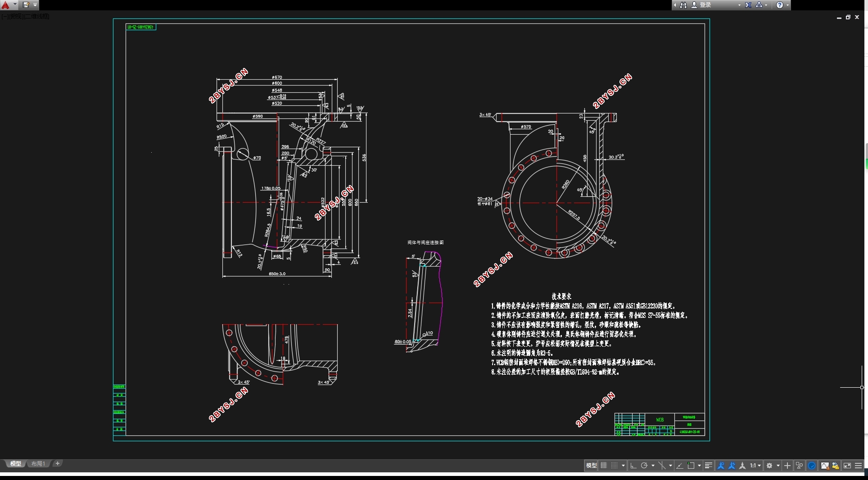
Task: Switch to the 模型 tab
Action: [x=16, y=463]
